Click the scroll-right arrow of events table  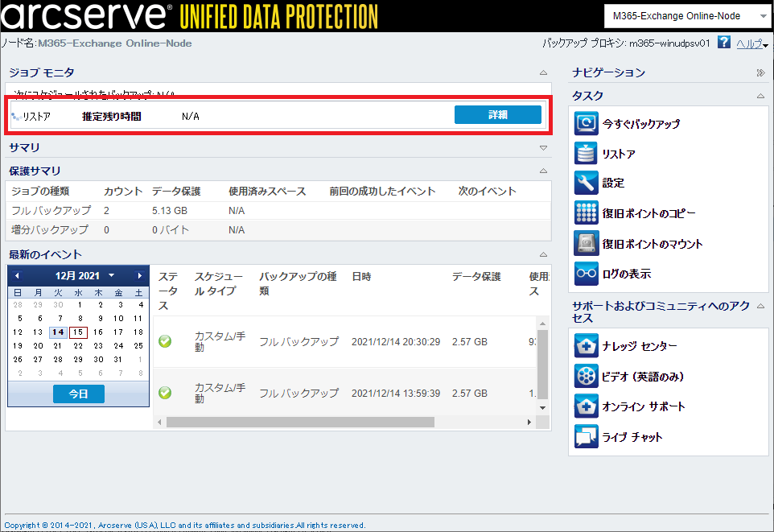(x=529, y=423)
